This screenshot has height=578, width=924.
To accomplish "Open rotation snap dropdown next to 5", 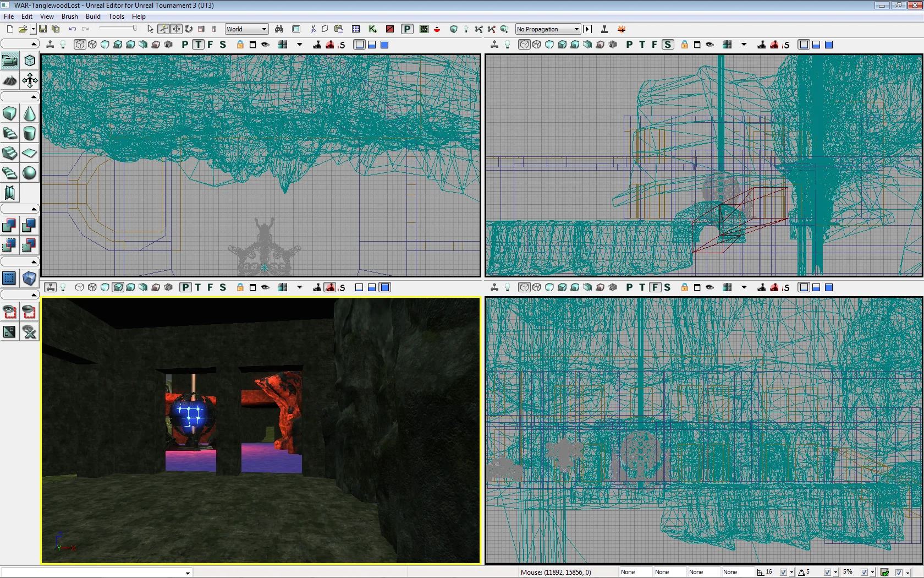I will (835, 572).
